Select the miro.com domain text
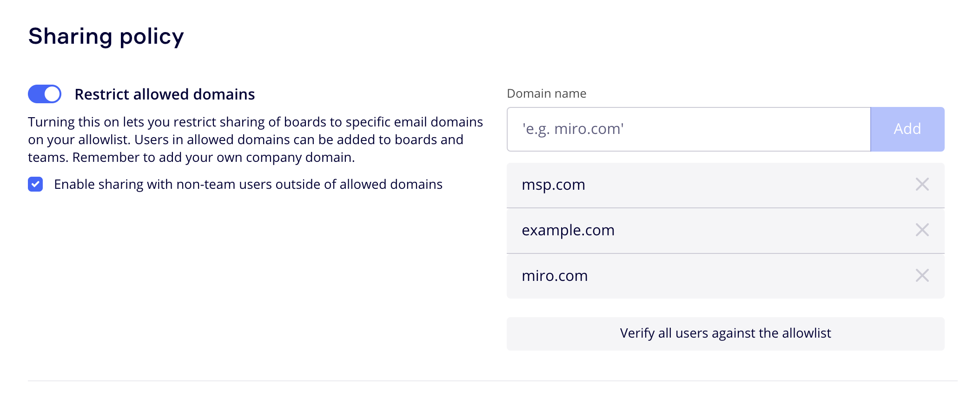Image resolution: width=980 pixels, height=399 pixels. pyautogui.click(x=555, y=276)
